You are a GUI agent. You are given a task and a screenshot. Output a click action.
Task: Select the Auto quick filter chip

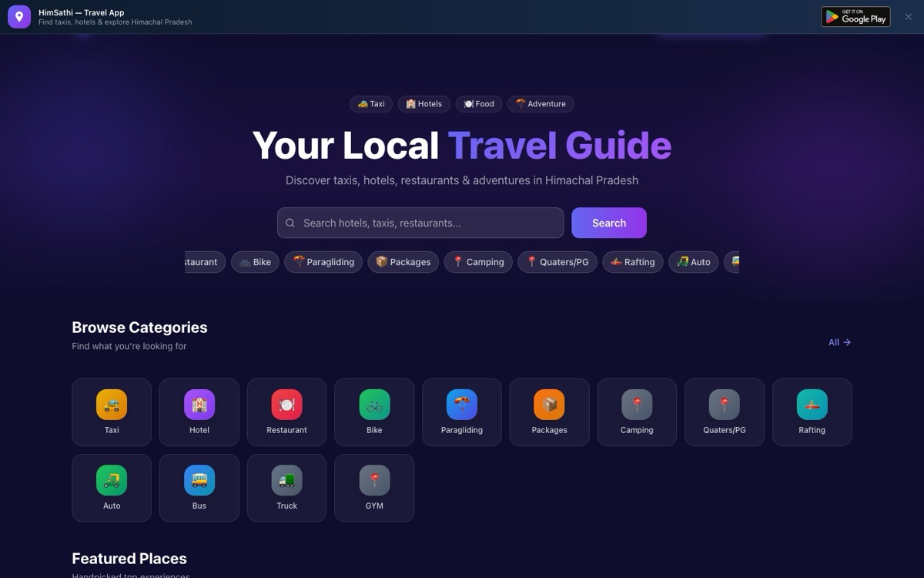pyautogui.click(x=693, y=262)
